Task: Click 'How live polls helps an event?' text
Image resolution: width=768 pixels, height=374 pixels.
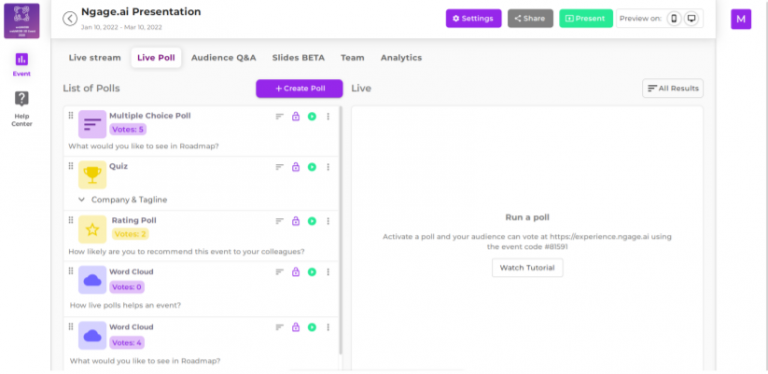Action: (x=125, y=305)
